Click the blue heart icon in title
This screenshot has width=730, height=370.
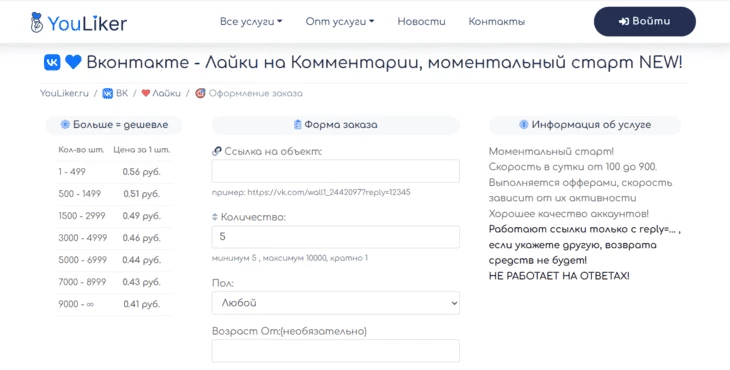73,62
